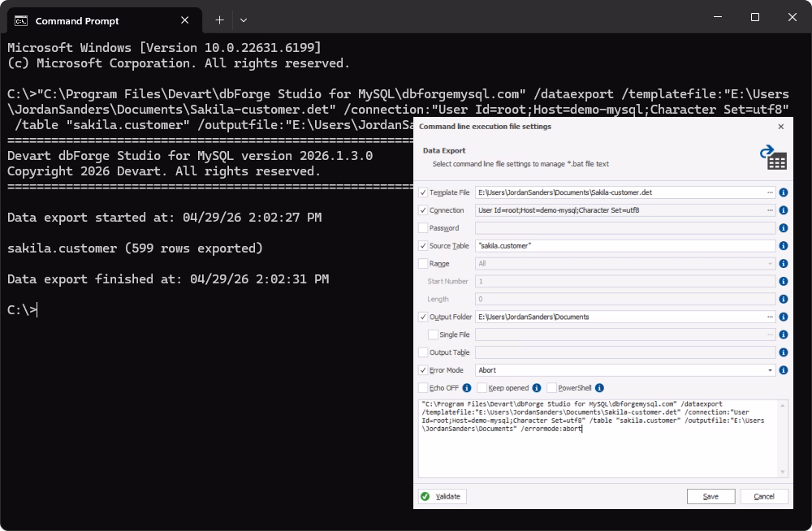Open terminal profile dropdown chevron
The width and height of the screenshot is (812, 531).
click(244, 20)
